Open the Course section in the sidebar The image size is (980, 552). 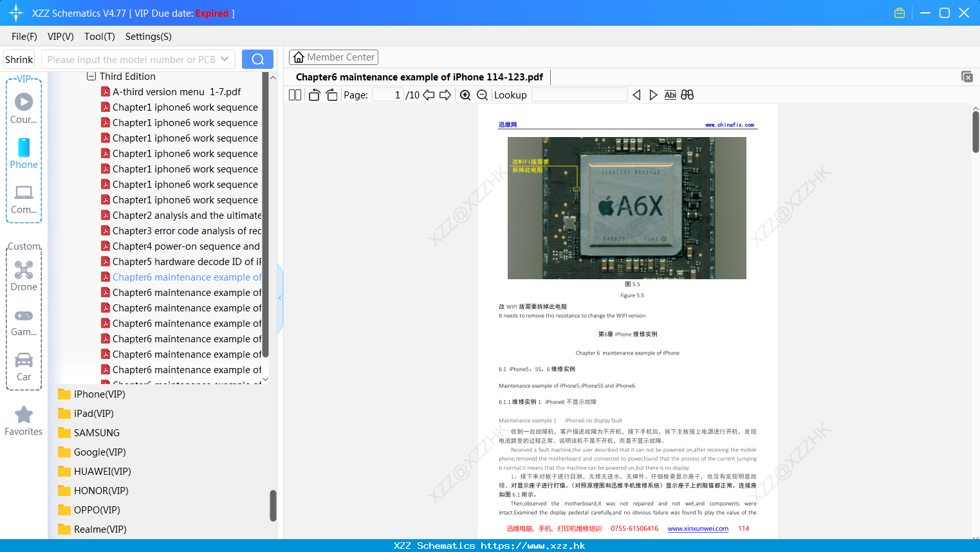coord(24,108)
